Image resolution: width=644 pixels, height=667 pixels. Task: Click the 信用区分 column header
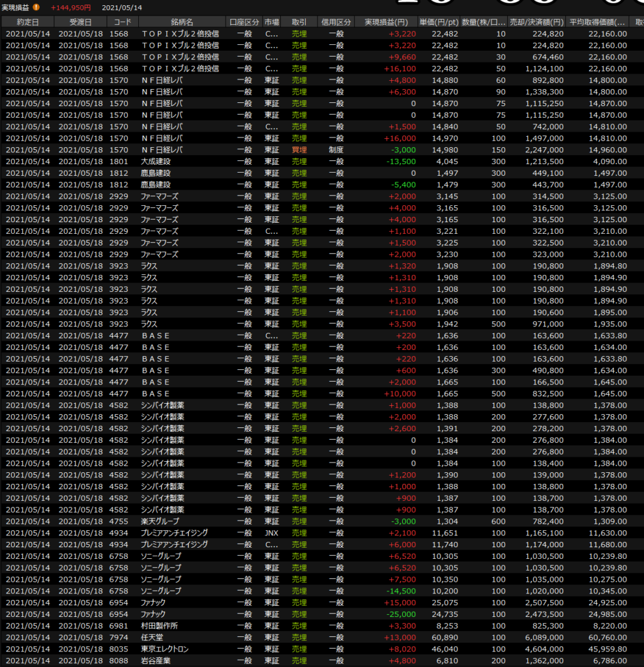336,22
